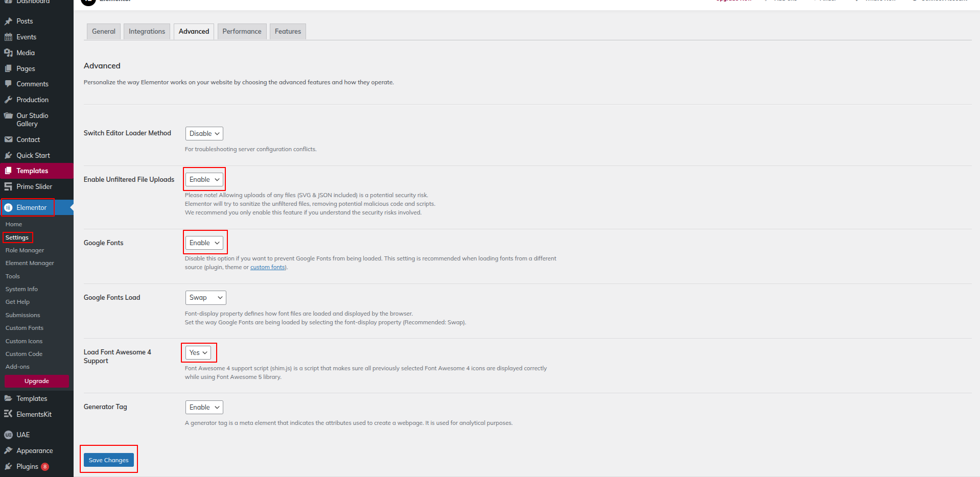
Task: Switch to the Integrations tab
Action: pos(147,32)
